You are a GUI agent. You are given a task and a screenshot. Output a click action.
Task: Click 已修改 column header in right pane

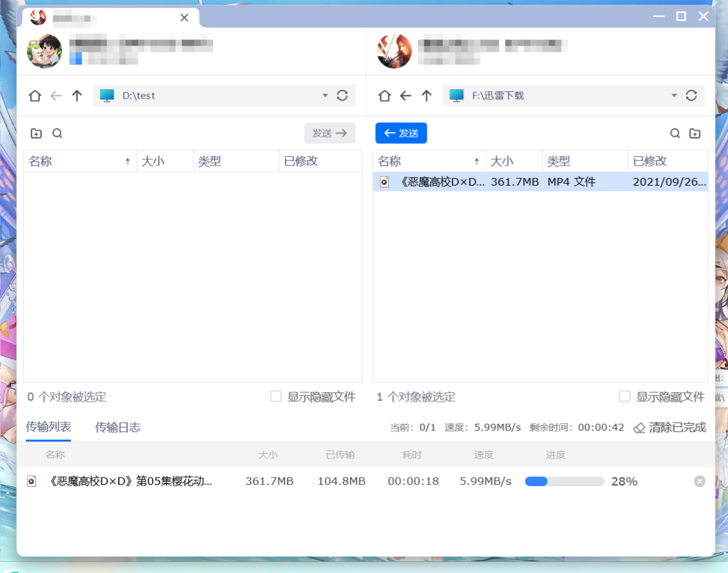coord(667,161)
